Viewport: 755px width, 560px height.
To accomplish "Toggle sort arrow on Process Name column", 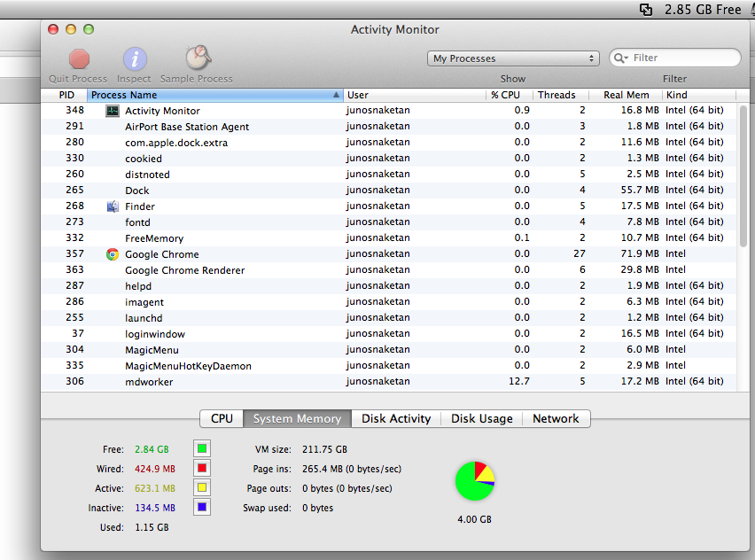I will [336, 95].
